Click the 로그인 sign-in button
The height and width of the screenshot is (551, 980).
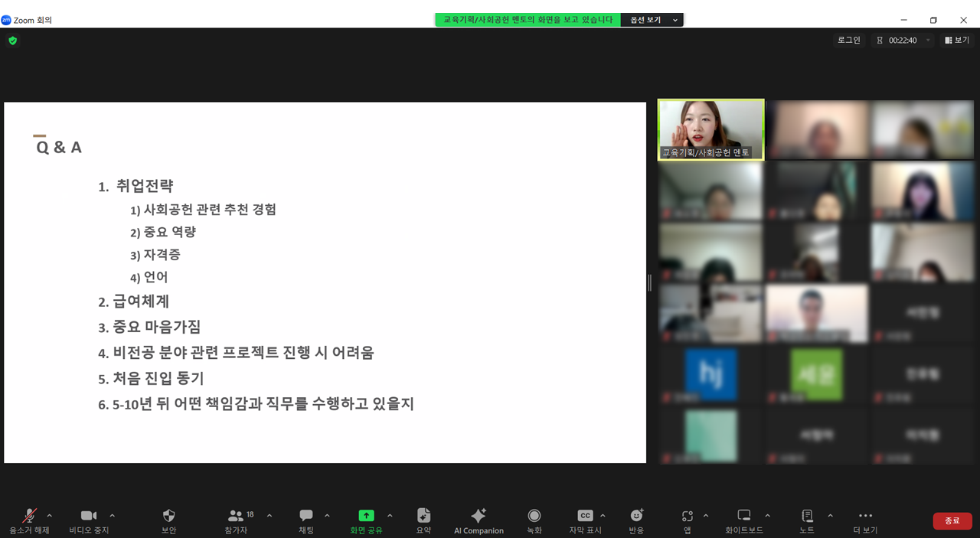(x=848, y=41)
